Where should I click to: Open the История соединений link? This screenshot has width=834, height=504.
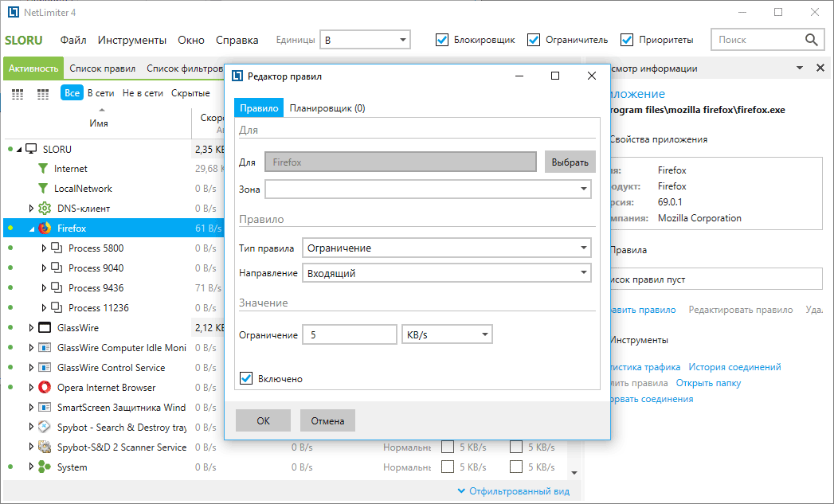click(x=734, y=367)
